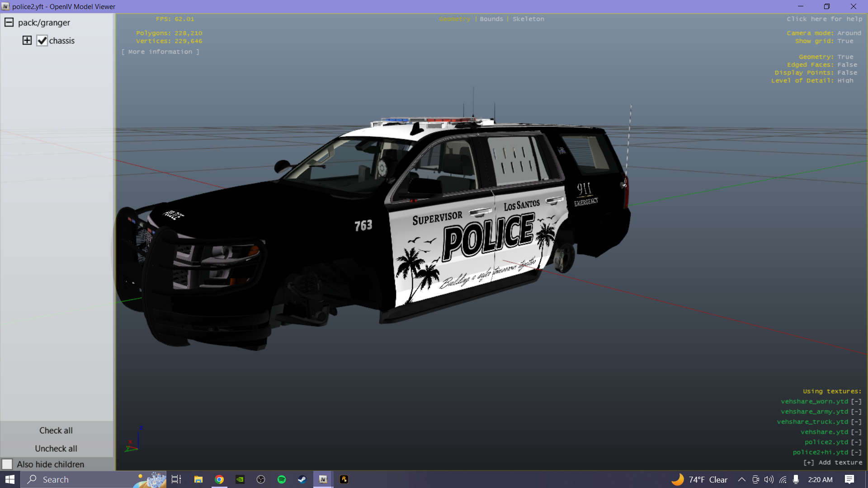Click the NVIDIA taskbar icon
Viewport: 868px width, 488px height.
point(240,479)
